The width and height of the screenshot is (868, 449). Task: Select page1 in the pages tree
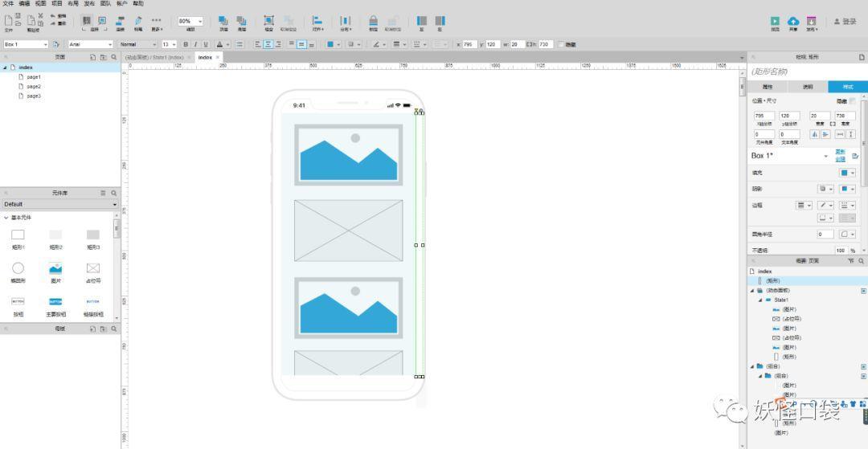[34, 77]
